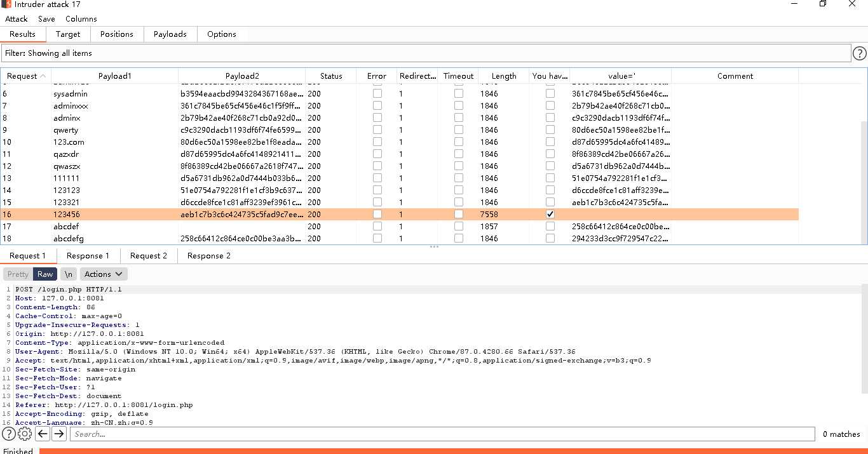Viewport: 868px width, 454px height.
Task: Click the results table vertical scrollbar
Action: pyautogui.click(x=864, y=183)
